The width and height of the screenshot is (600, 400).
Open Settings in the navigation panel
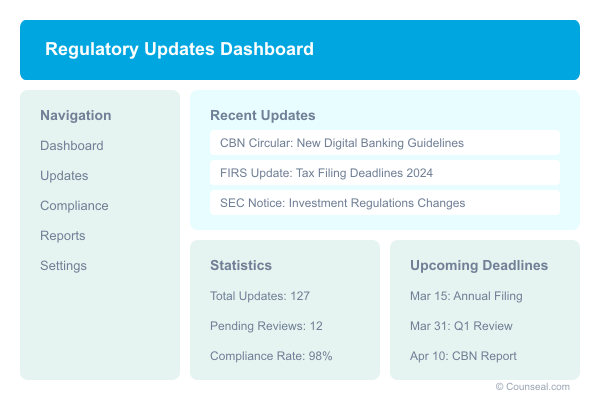point(63,265)
